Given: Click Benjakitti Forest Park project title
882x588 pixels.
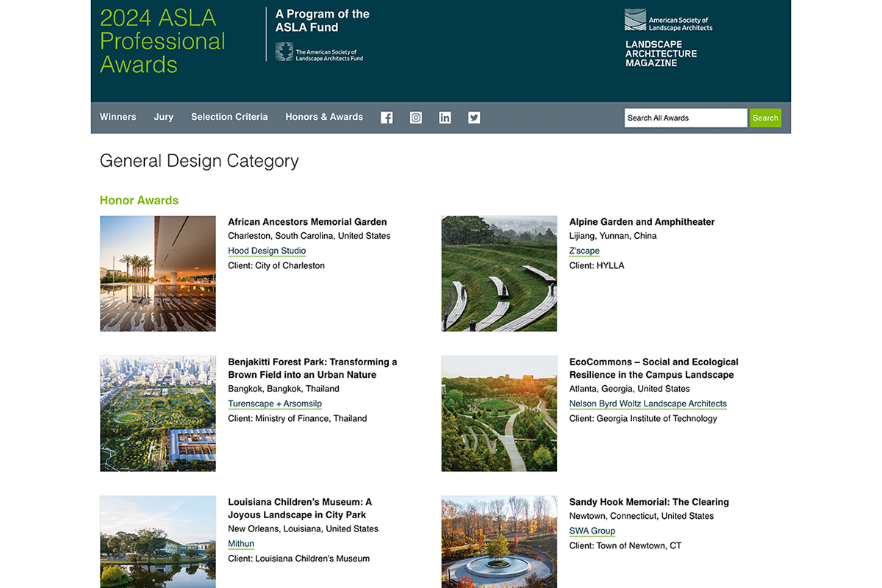Looking at the screenshot, I should 312,368.
